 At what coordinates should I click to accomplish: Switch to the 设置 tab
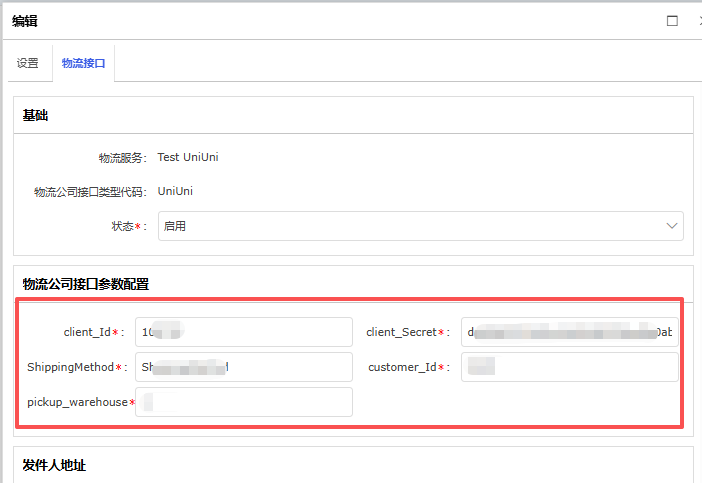pos(28,63)
